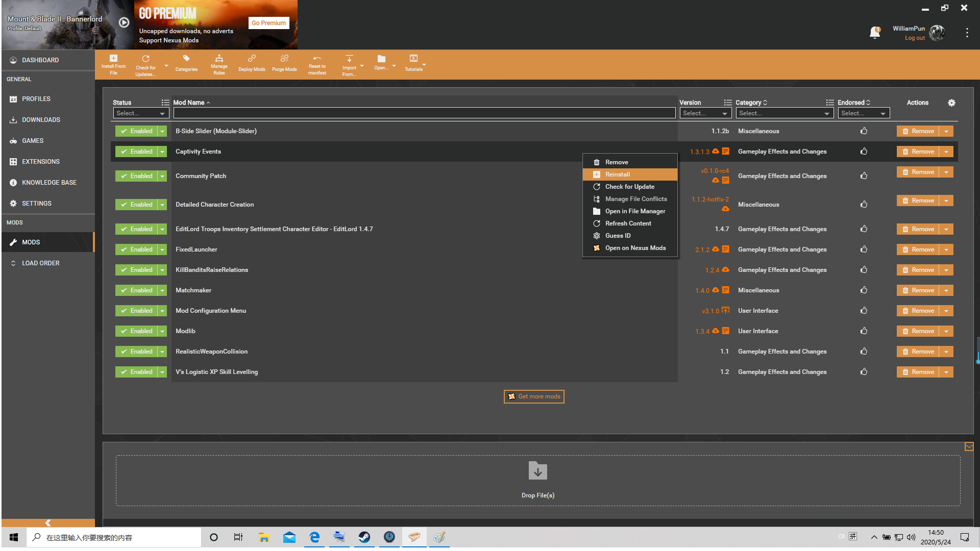
Task: Toggle Enabled for Detailed Character Creation
Action: click(136, 205)
